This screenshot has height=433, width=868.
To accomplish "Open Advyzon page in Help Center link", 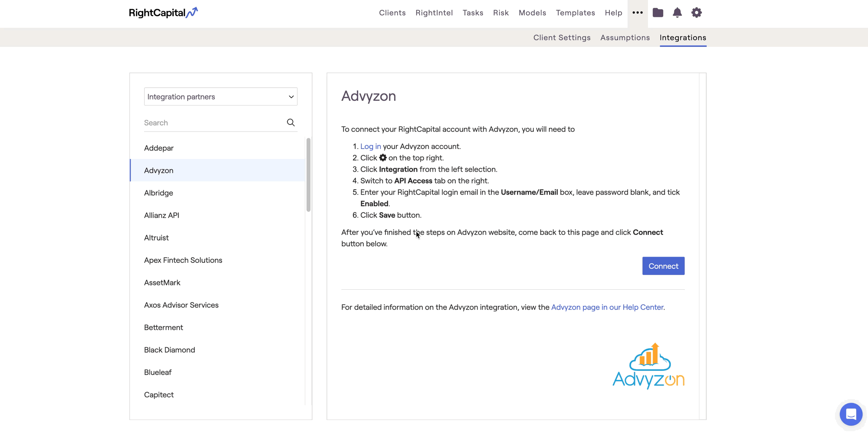I will coord(607,307).
